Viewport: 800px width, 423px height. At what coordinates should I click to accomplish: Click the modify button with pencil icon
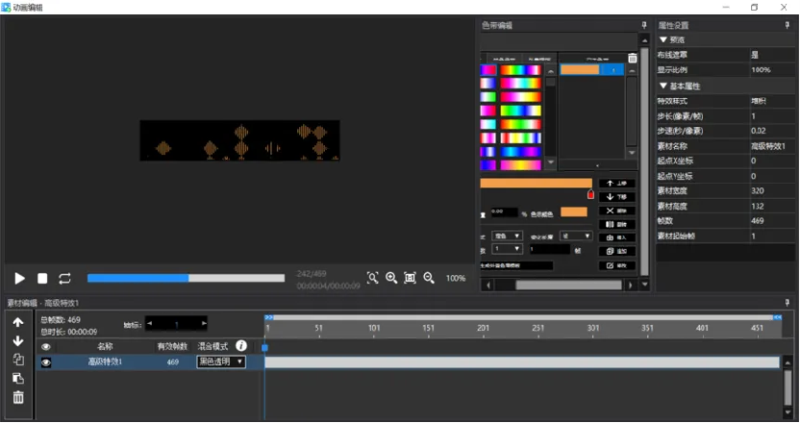tap(617, 265)
